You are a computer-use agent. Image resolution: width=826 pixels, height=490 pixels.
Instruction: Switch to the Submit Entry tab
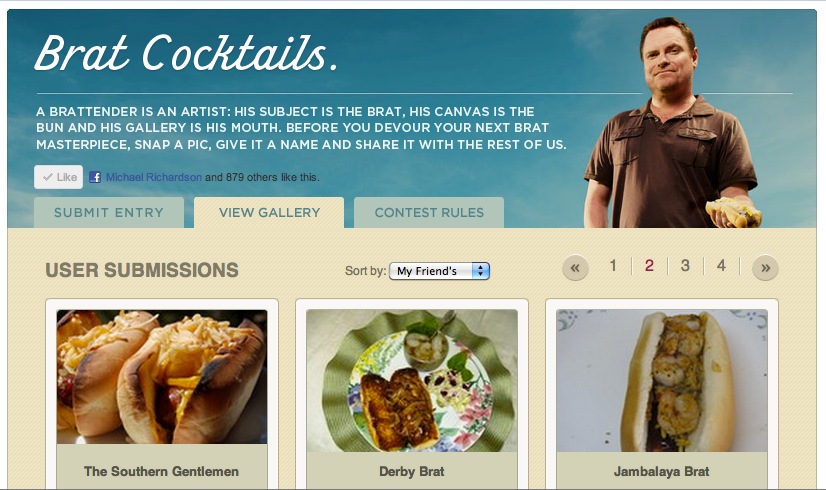tap(109, 212)
